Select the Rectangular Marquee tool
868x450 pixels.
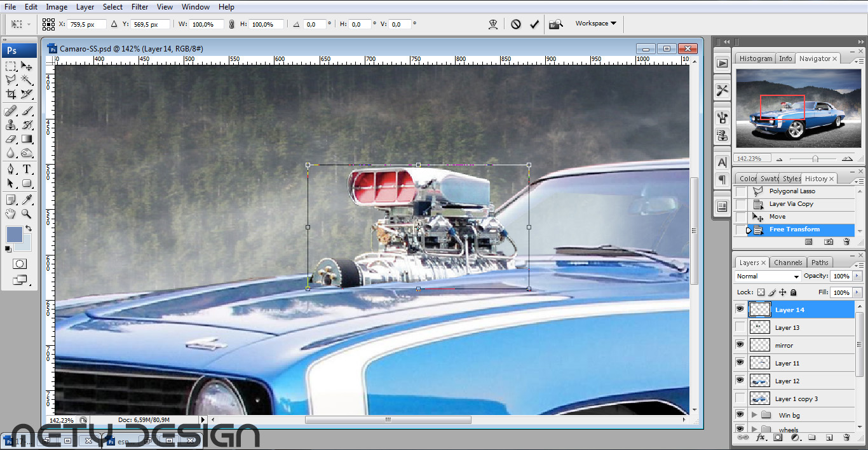pos(11,66)
